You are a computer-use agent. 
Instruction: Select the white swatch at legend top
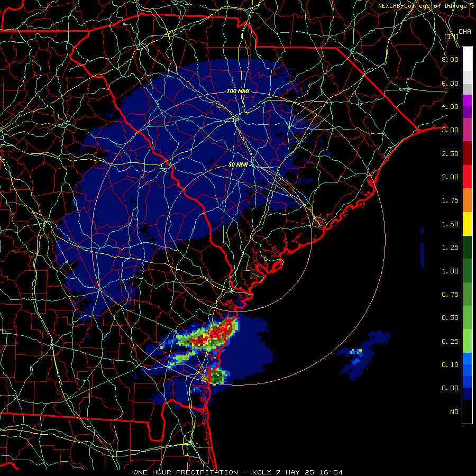(x=467, y=59)
